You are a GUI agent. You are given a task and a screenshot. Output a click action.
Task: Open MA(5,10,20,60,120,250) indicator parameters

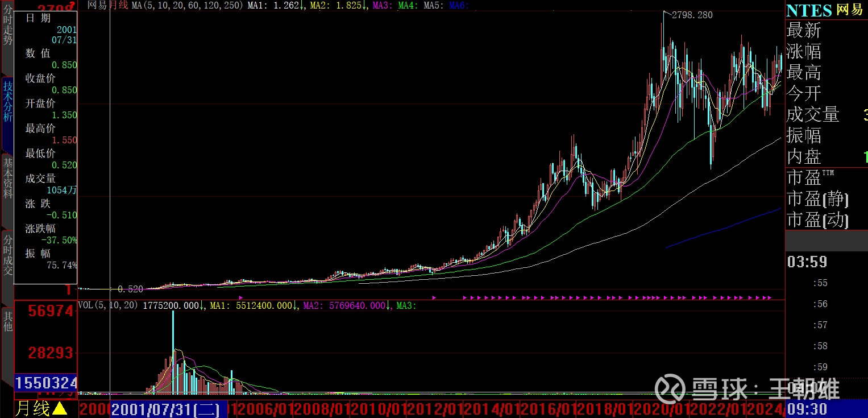pyautogui.click(x=188, y=5)
